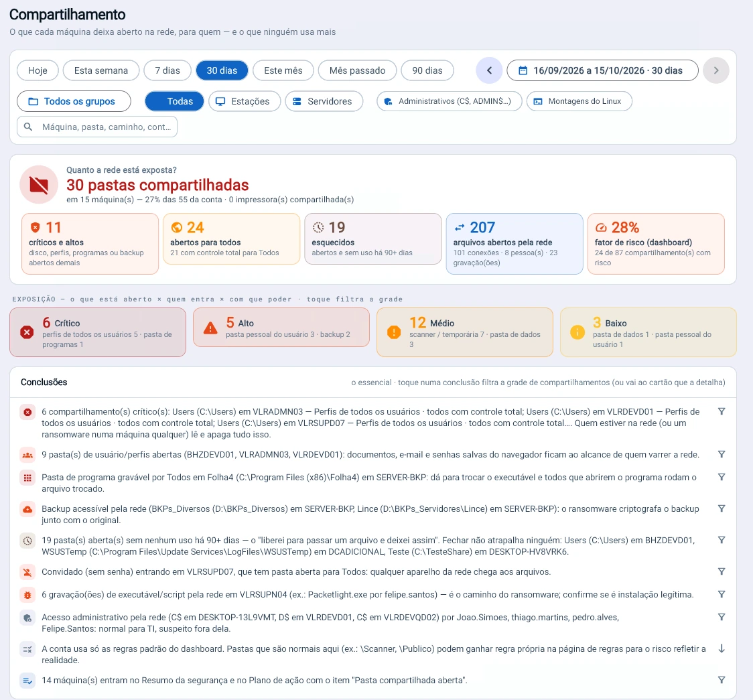753x700 pixels.
Task: Filter grid by 12 Médio exposure
Action: (x=465, y=332)
